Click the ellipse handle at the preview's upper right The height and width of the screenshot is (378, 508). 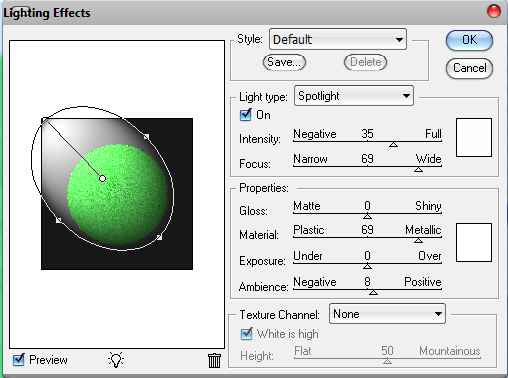tap(146, 137)
